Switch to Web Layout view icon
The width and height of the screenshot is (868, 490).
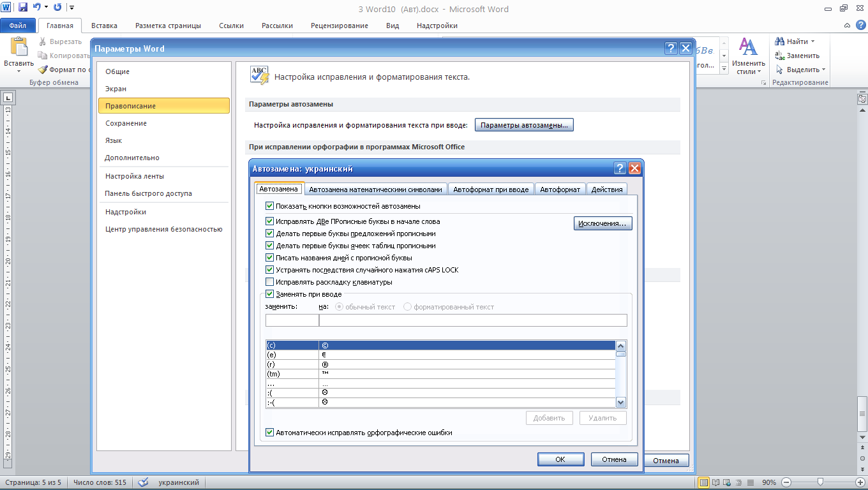[728, 482]
